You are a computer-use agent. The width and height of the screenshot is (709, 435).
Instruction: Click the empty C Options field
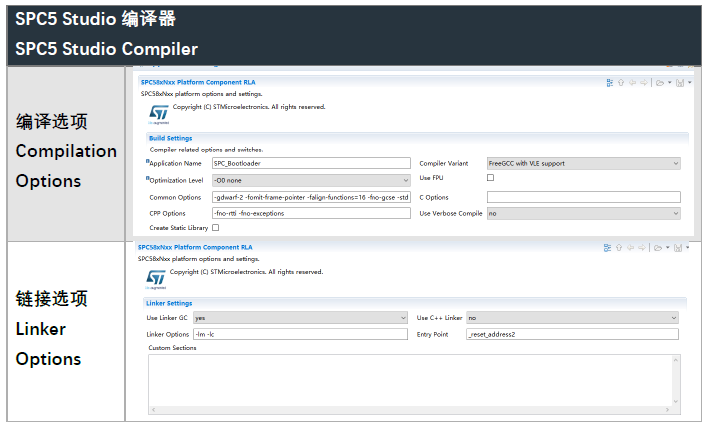point(583,197)
